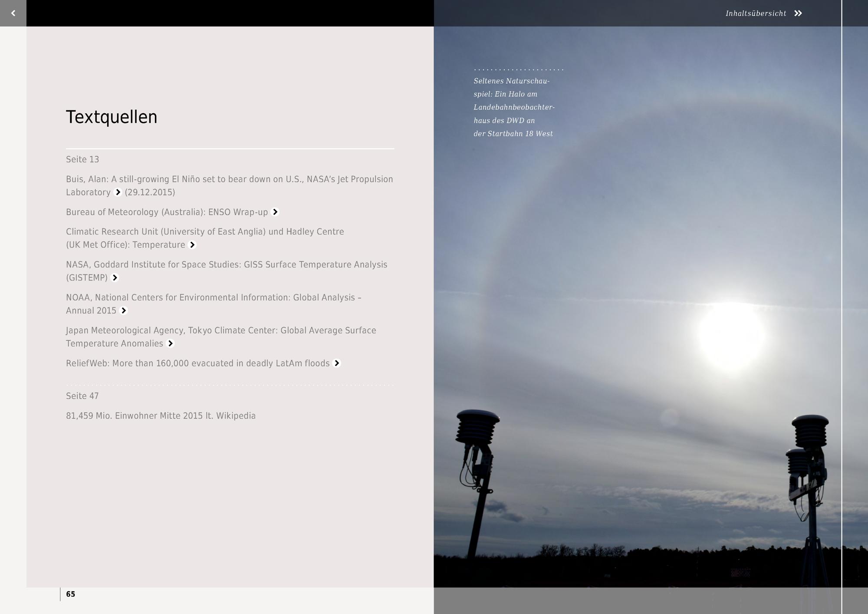Open the ENSO Wrap-up link arrow

(x=275, y=212)
